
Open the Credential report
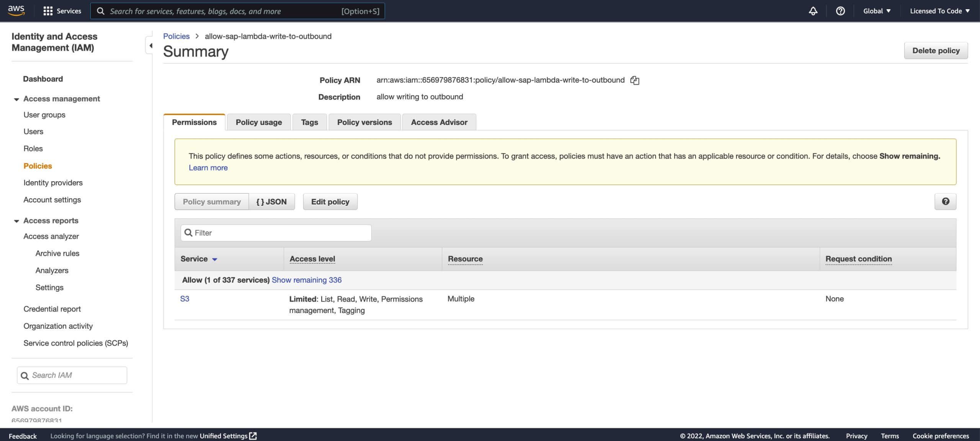52,309
